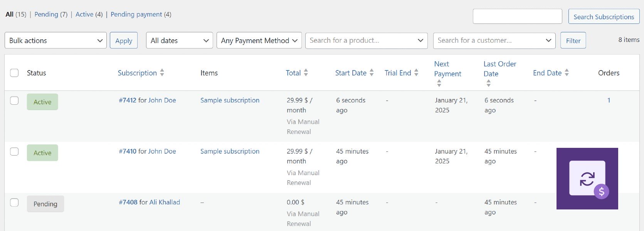This screenshot has width=644, height=231.
Task: Open the Bulk actions dropdown
Action: [x=55, y=40]
